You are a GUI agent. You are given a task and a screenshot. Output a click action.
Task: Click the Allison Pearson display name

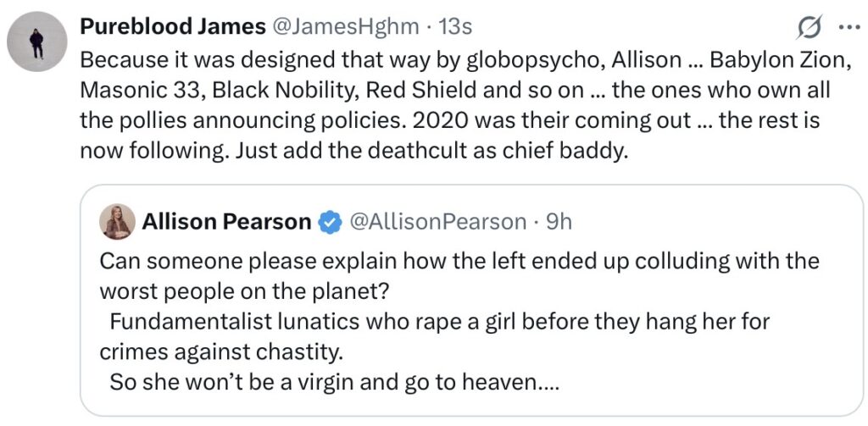click(x=226, y=222)
